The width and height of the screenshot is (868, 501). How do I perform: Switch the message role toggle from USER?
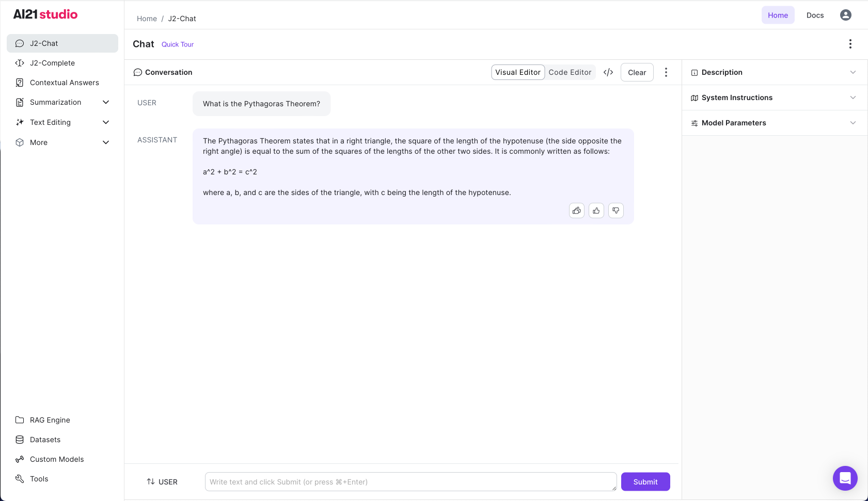click(162, 482)
